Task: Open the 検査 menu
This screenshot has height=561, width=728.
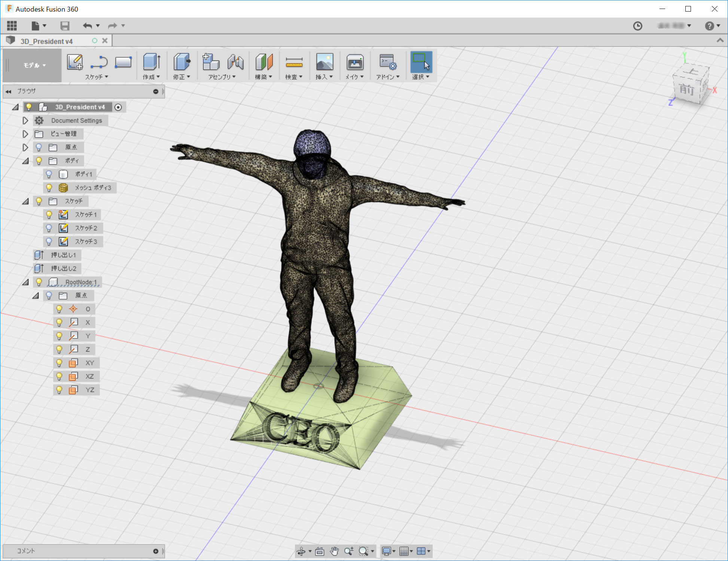Action: point(294,77)
